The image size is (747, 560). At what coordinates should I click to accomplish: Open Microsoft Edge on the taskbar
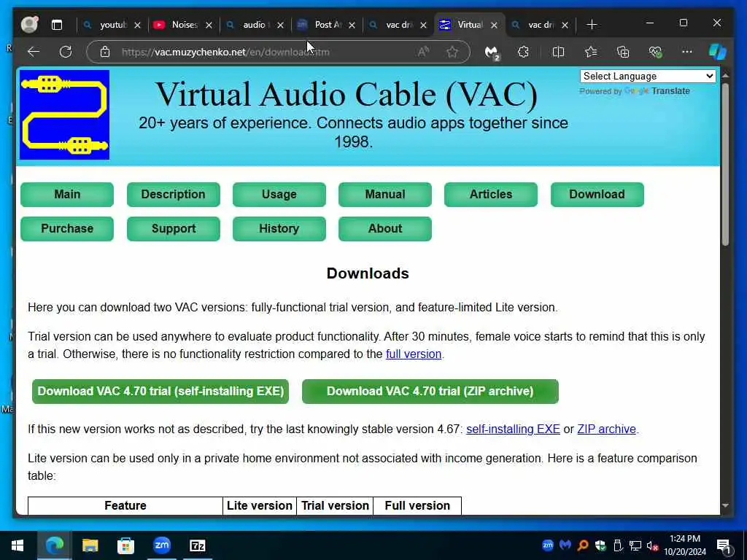pos(54,545)
